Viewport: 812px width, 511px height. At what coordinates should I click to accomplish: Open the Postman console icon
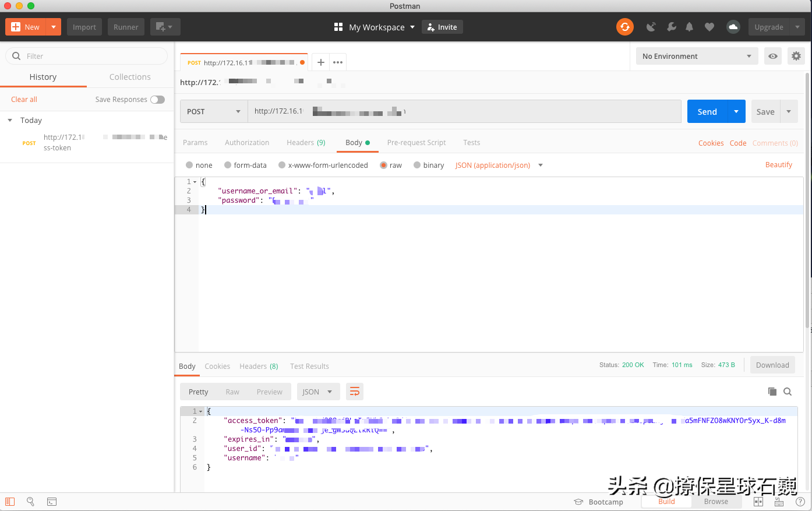pos(52,502)
